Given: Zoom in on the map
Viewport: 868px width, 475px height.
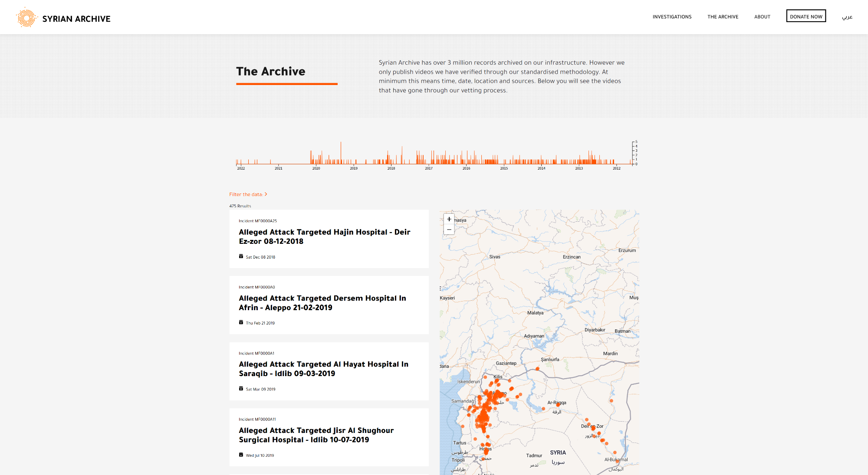Looking at the screenshot, I should pyautogui.click(x=449, y=219).
